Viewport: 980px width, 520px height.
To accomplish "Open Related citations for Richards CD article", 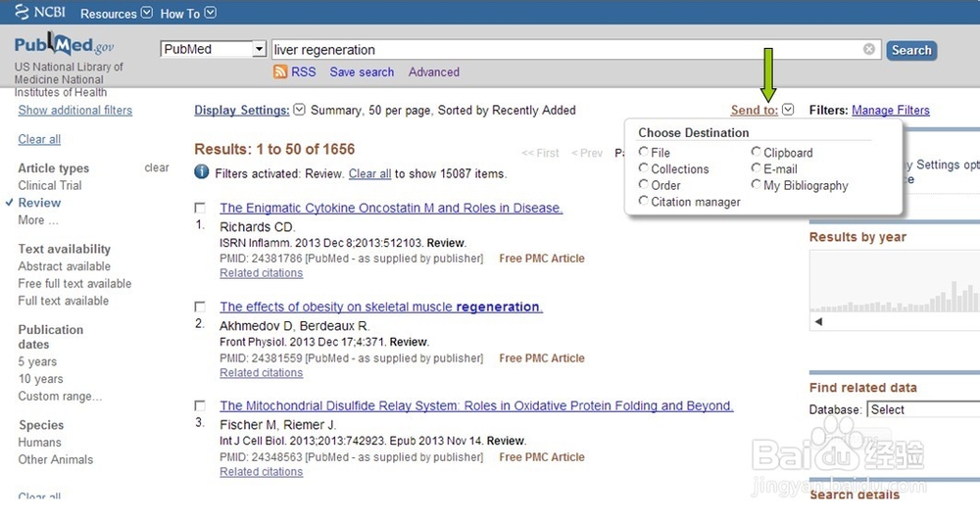I will coord(262,273).
